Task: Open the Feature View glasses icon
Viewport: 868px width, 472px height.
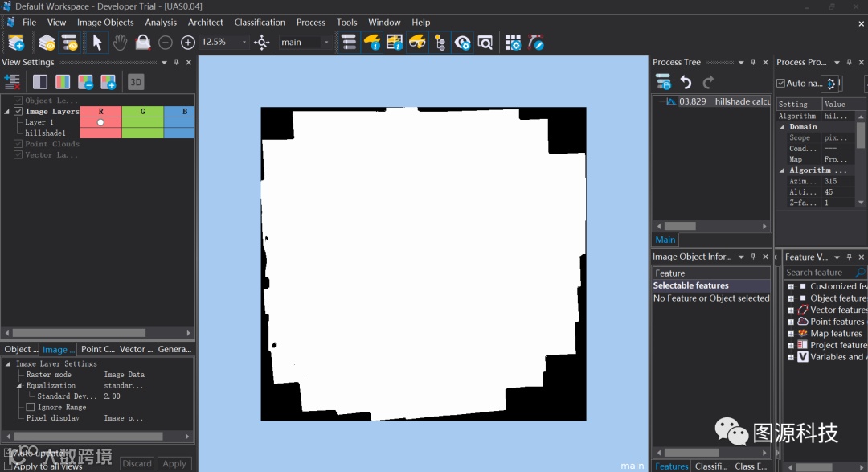Action: [x=417, y=42]
